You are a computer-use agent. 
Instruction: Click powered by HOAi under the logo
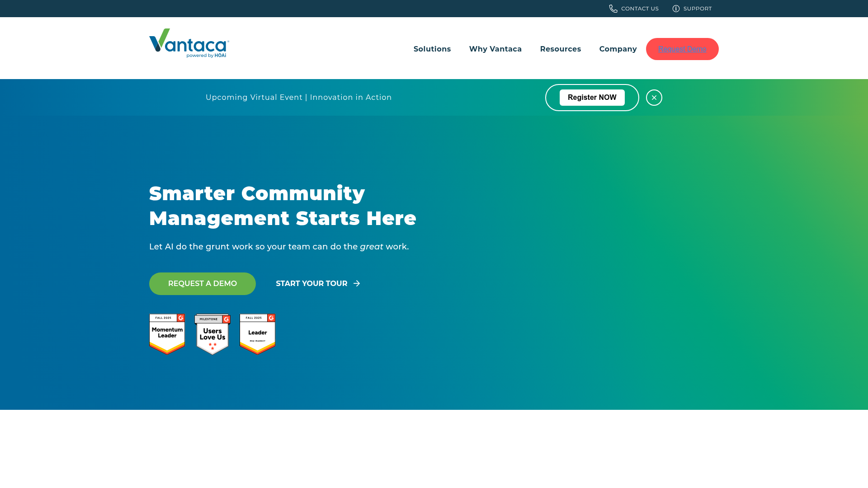pyautogui.click(x=206, y=56)
